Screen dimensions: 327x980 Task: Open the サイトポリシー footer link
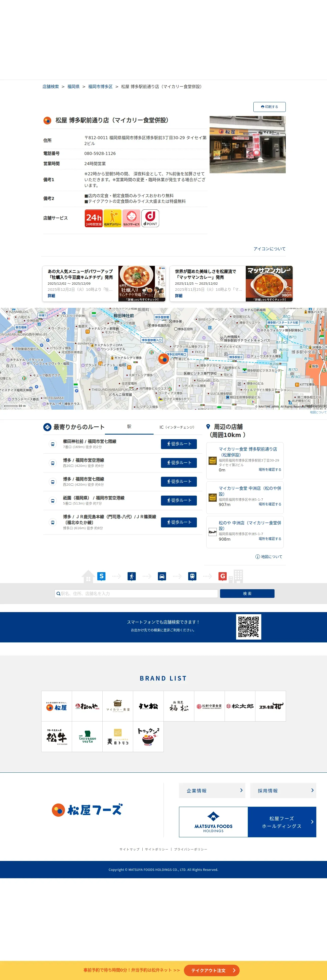(156, 849)
